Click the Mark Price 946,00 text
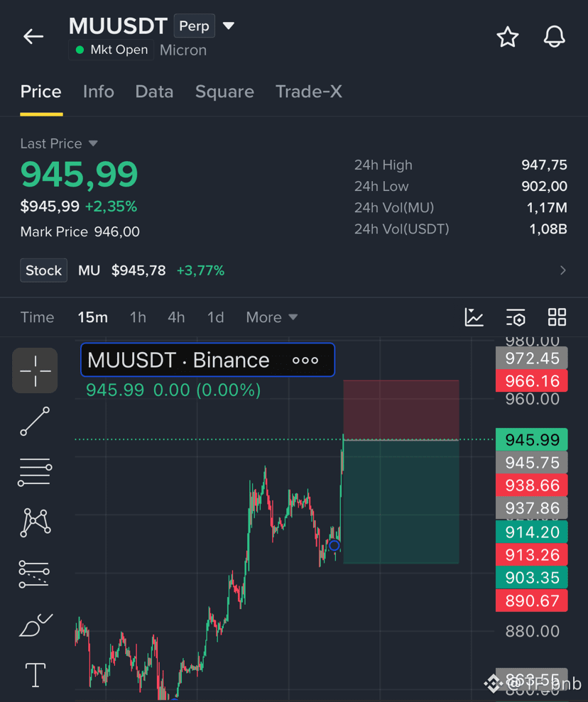 (80, 232)
